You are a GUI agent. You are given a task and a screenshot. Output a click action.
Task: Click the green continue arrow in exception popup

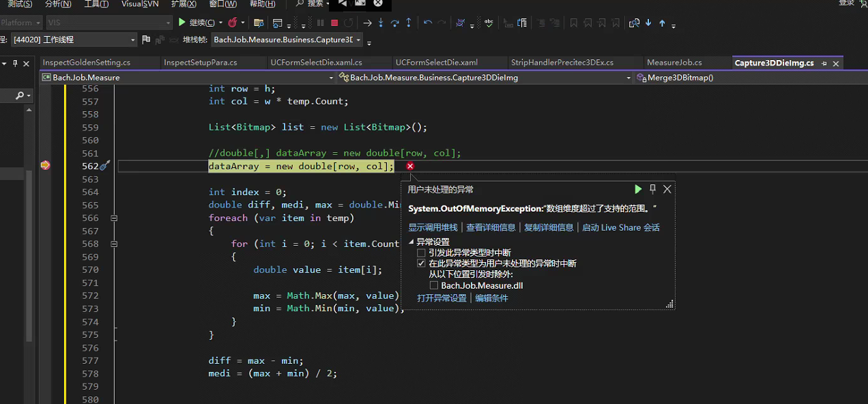click(638, 189)
